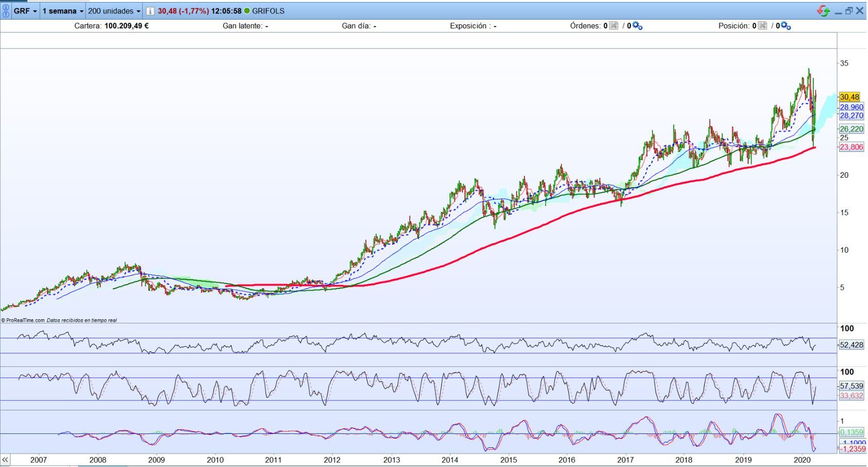Open the GRF ticker dropdown

tap(25, 11)
